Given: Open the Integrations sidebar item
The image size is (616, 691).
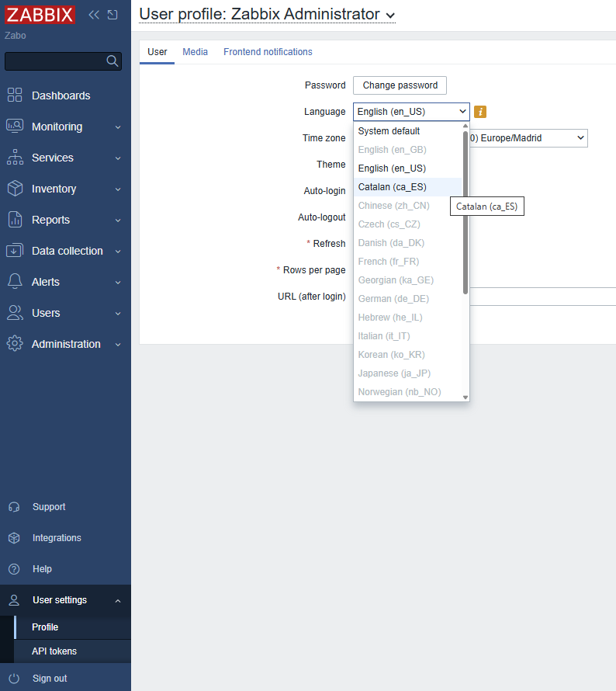Looking at the screenshot, I should [x=57, y=538].
